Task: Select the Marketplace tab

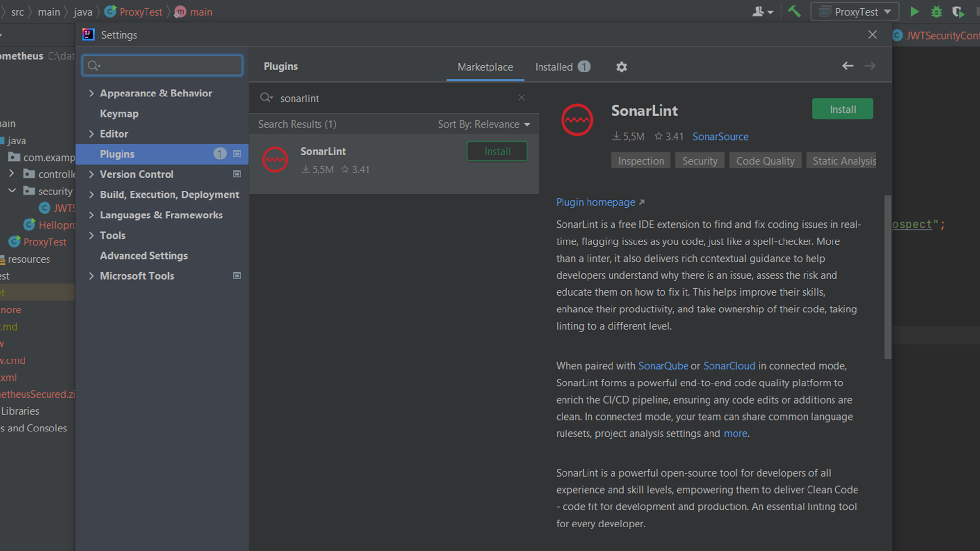Action: coord(485,67)
